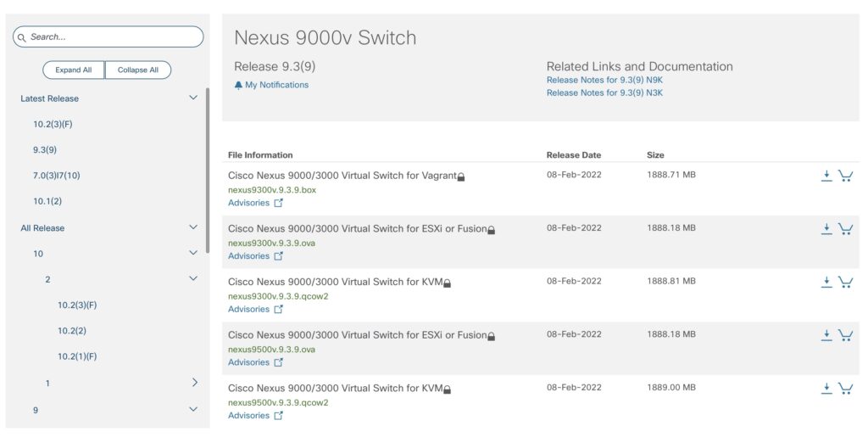
Task: Expand the sub-release 1 node
Action: tap(194, 383)
